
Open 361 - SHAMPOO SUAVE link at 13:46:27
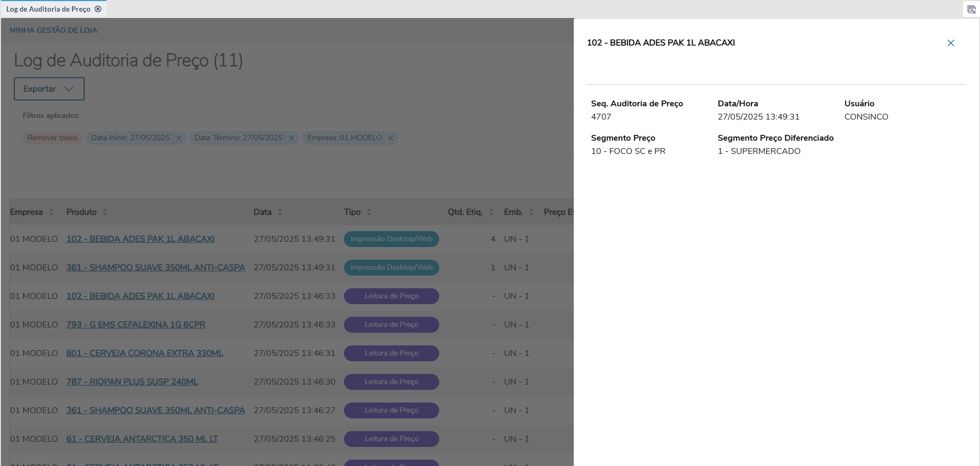tap(156, 410)
